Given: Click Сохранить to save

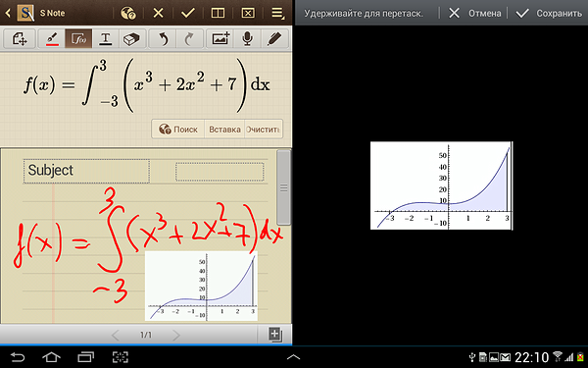Looking at the screenshot, I should tap(549, 14).
